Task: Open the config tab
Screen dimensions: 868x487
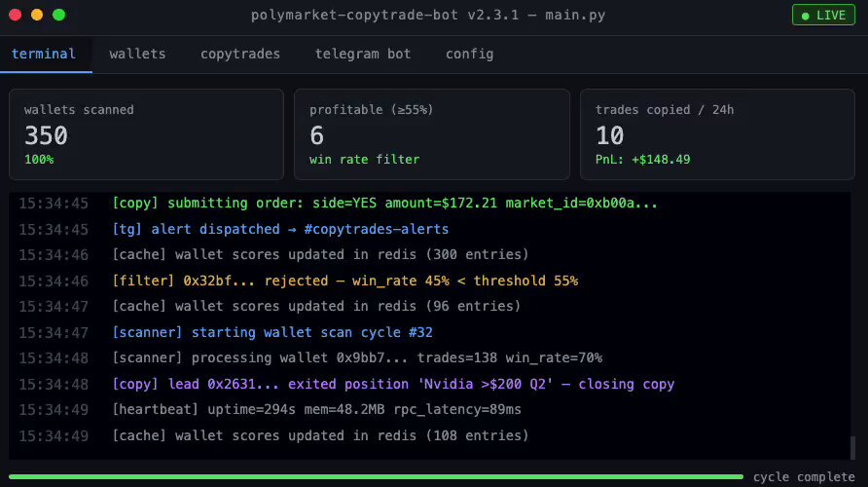Action: coord(469,54)
